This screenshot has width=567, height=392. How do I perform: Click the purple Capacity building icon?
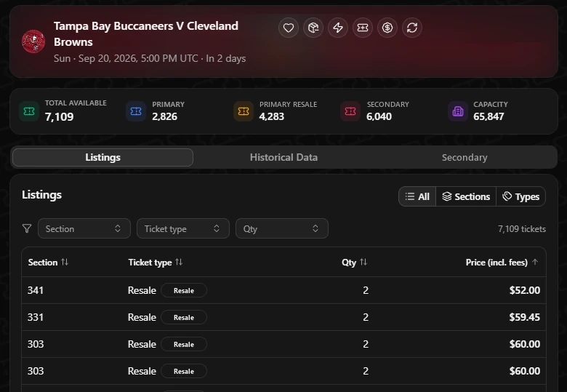click(x=458, y=111)
